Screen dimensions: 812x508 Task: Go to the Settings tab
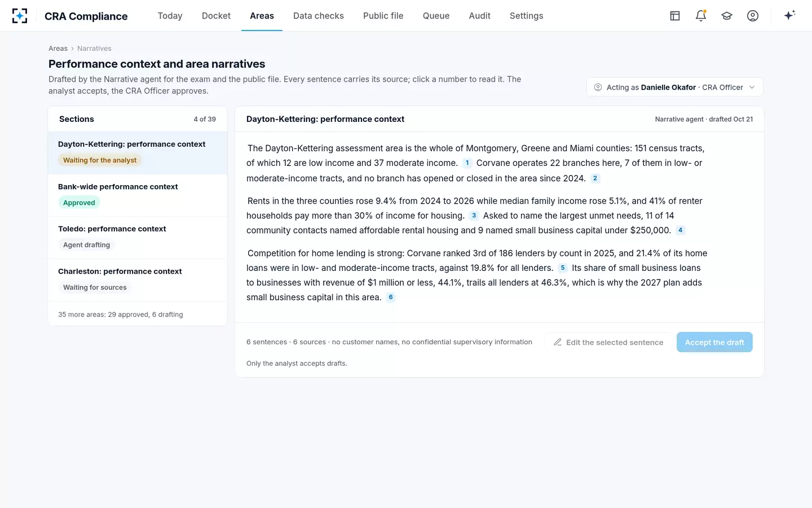click(527, 16)
